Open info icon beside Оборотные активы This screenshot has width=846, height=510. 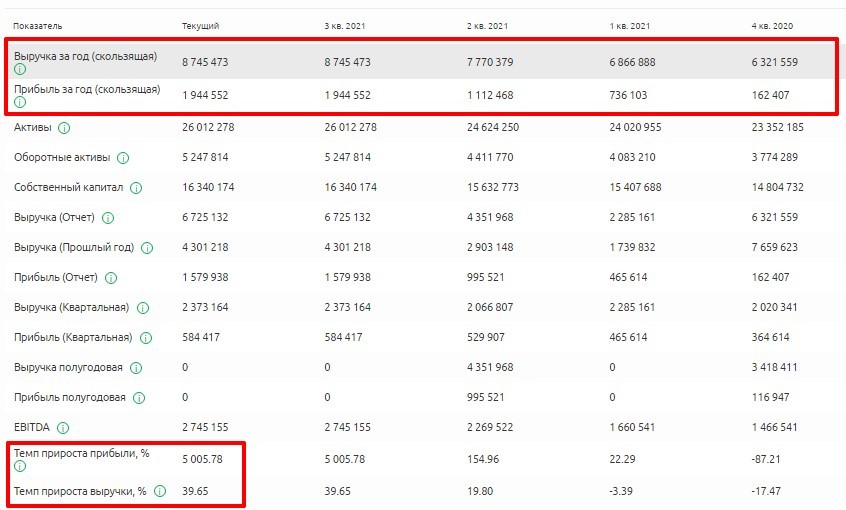point(122,158)
